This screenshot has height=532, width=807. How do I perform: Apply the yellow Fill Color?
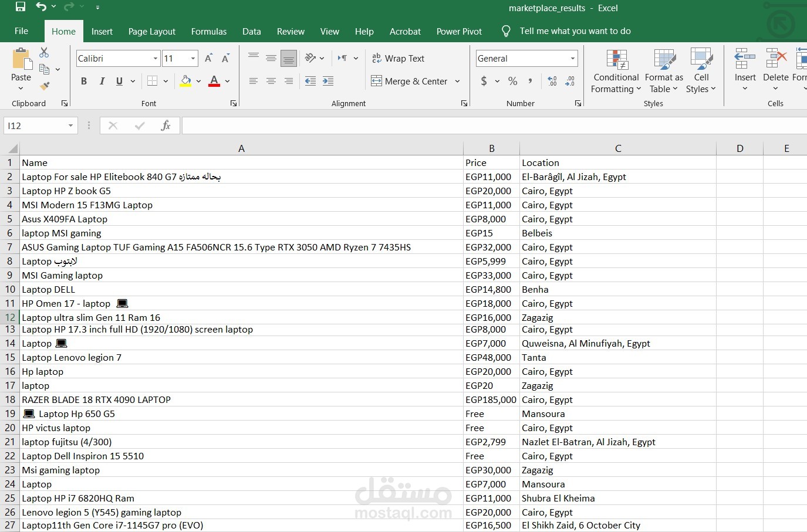pyautogui.click(x=185, y=81)
